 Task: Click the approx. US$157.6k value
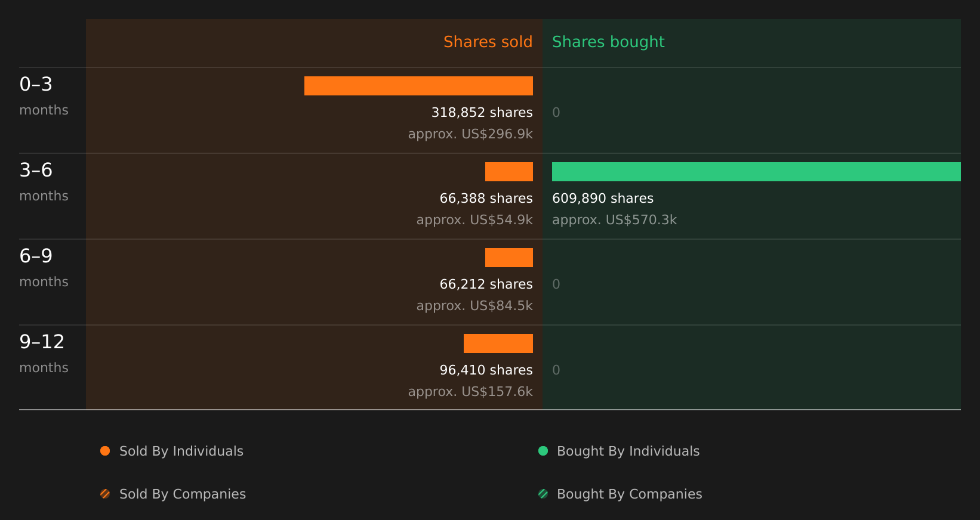tap(470, 392)
